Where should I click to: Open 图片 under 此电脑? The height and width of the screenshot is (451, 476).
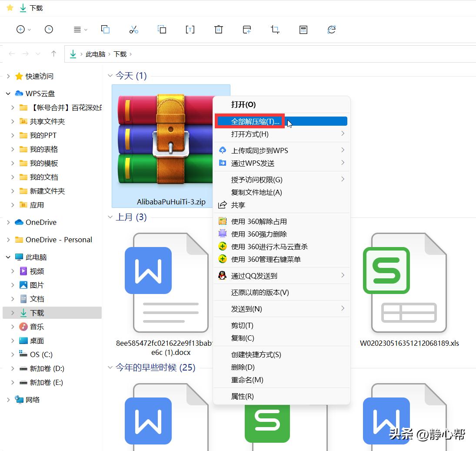(x=37, y=285)
